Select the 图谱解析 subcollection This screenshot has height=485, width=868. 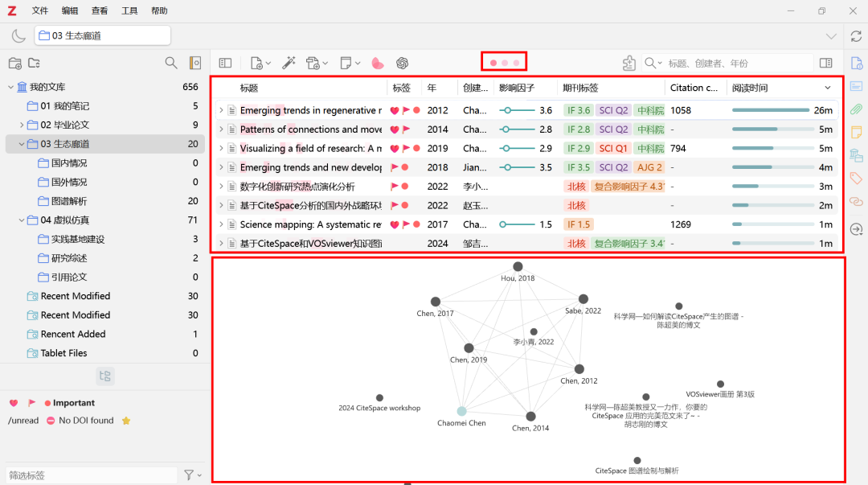point(69,201)
